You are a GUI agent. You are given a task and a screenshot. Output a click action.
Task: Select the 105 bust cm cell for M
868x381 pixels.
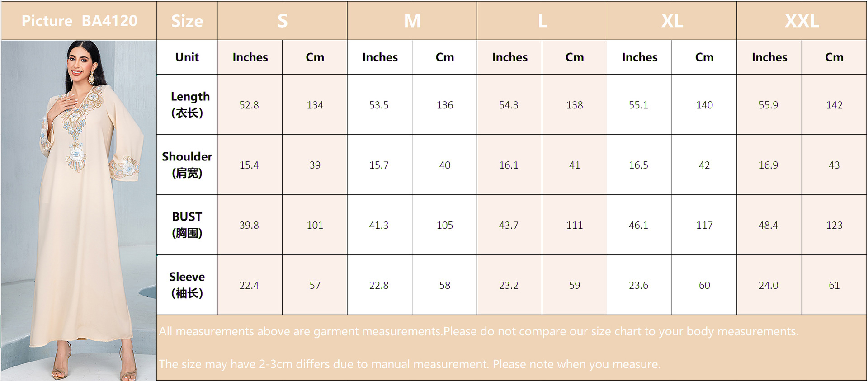click(444, 225)
